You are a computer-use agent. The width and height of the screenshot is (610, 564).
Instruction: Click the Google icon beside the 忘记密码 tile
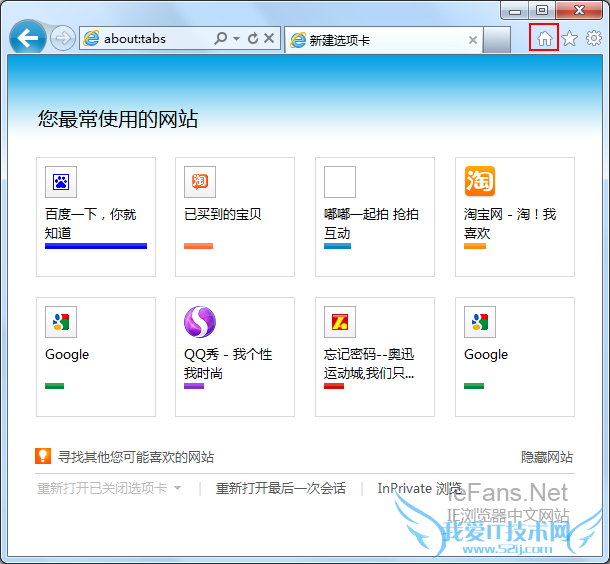tap(480, 322)
